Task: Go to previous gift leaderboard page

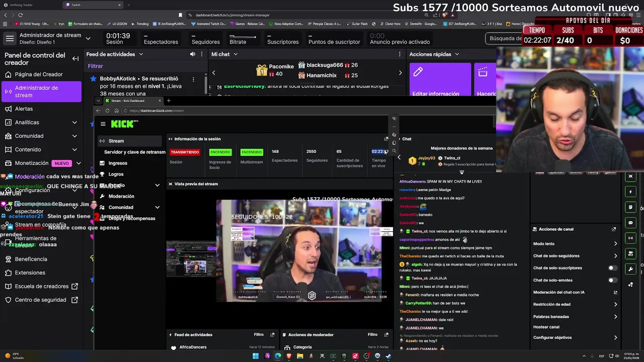Action: click(x=213, y=73)
